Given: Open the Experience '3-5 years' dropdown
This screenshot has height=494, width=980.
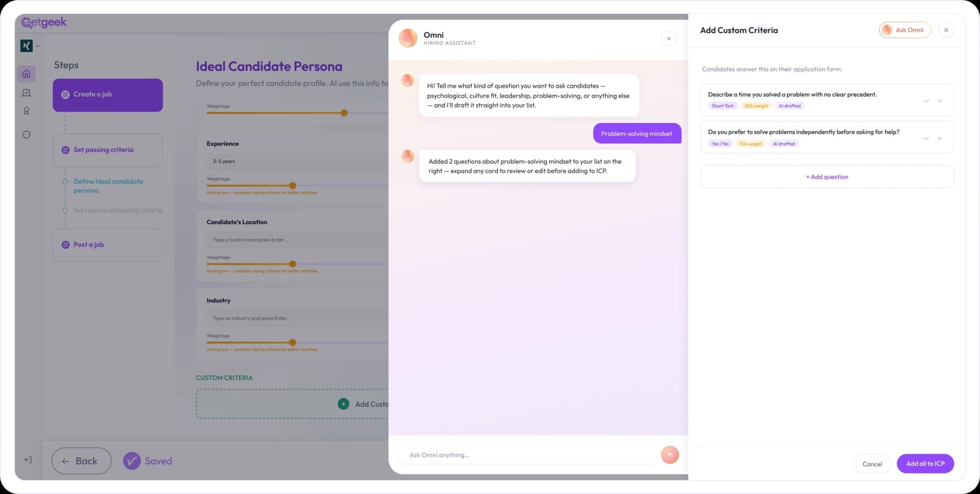Looking at the screenshot, I should (x=297, y=161).
